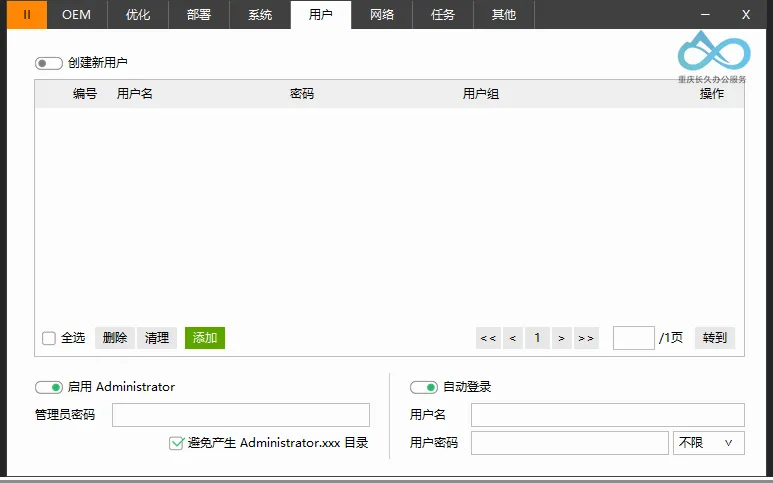
Task: Click the 密码 column header
Action: tap(302, 94)
